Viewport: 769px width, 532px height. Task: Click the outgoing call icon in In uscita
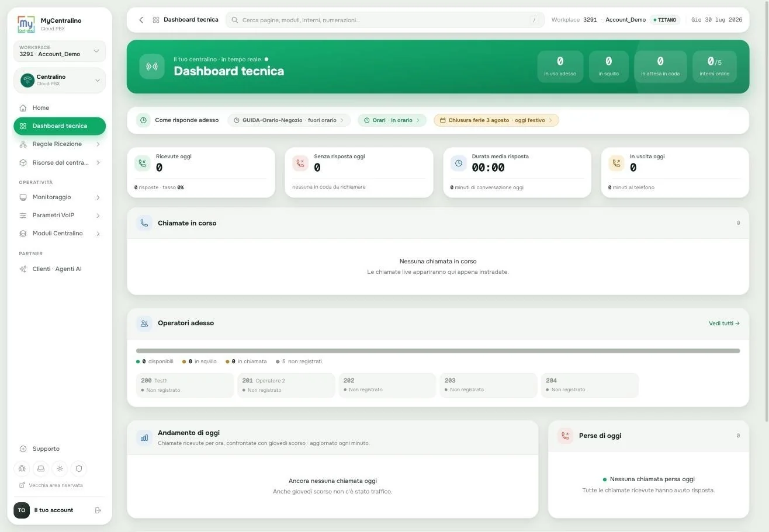coord(616,163)
